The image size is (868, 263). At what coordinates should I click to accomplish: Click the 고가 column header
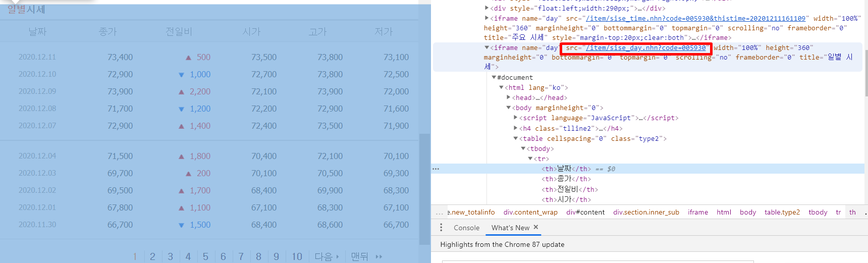click(318, 31)
